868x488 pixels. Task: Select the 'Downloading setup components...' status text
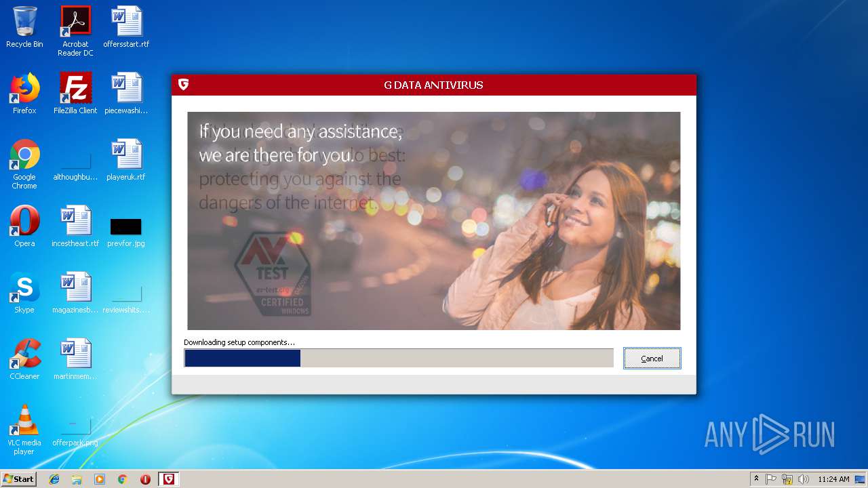239,342
